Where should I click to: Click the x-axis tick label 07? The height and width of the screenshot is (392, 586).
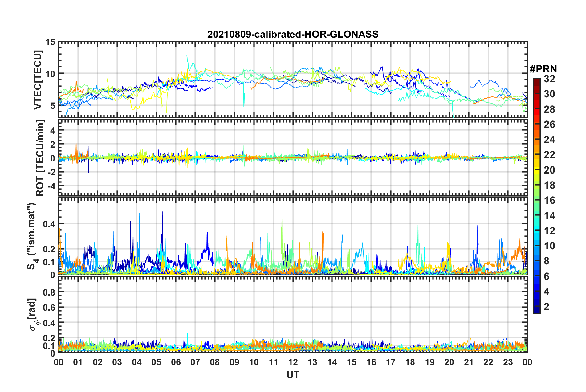[195, 362]
